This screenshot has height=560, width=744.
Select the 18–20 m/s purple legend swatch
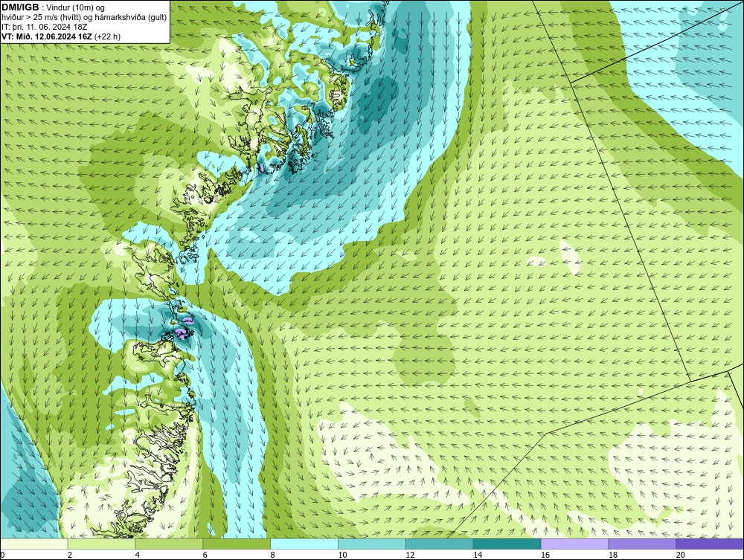coord(643,544)
